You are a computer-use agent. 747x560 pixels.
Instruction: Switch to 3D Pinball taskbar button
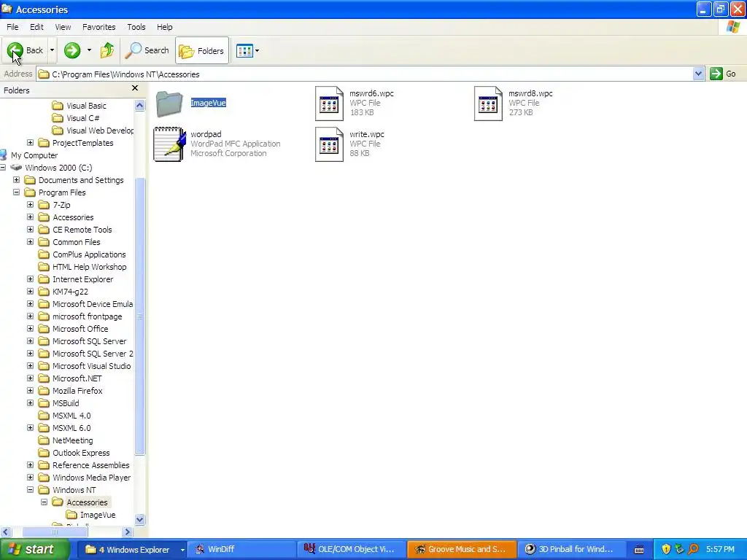(x=572, y=549)
